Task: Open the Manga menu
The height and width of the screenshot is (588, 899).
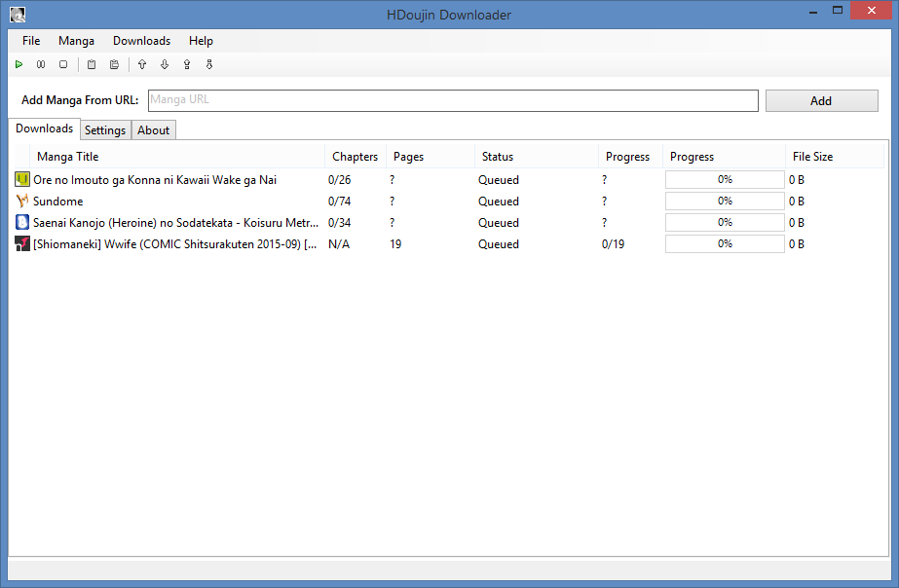Action: pyautogui.click(x=76, y=41)
